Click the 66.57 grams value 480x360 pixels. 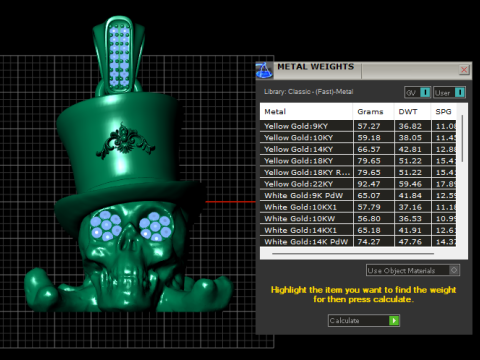pyautogui.click(x=369, y=149)
